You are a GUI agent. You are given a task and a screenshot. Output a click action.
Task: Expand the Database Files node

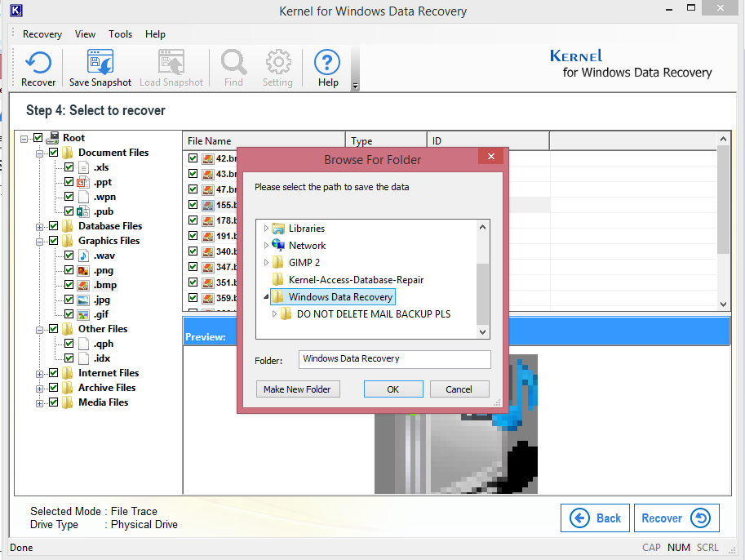pyautogui.click(x=39, y=227)
